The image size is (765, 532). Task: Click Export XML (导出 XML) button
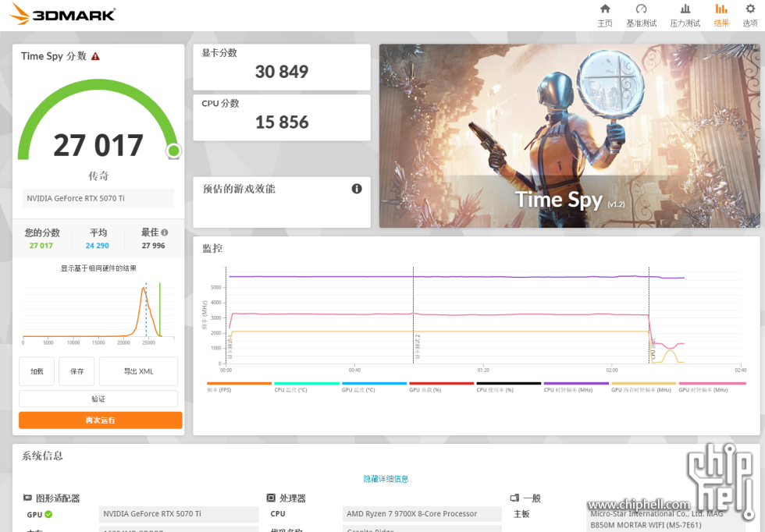tap(138, 371)
